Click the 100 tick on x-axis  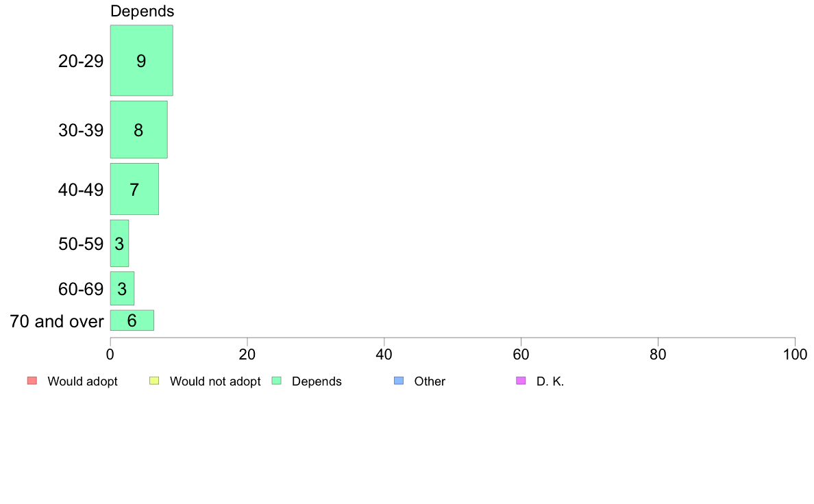pos(795,355)
